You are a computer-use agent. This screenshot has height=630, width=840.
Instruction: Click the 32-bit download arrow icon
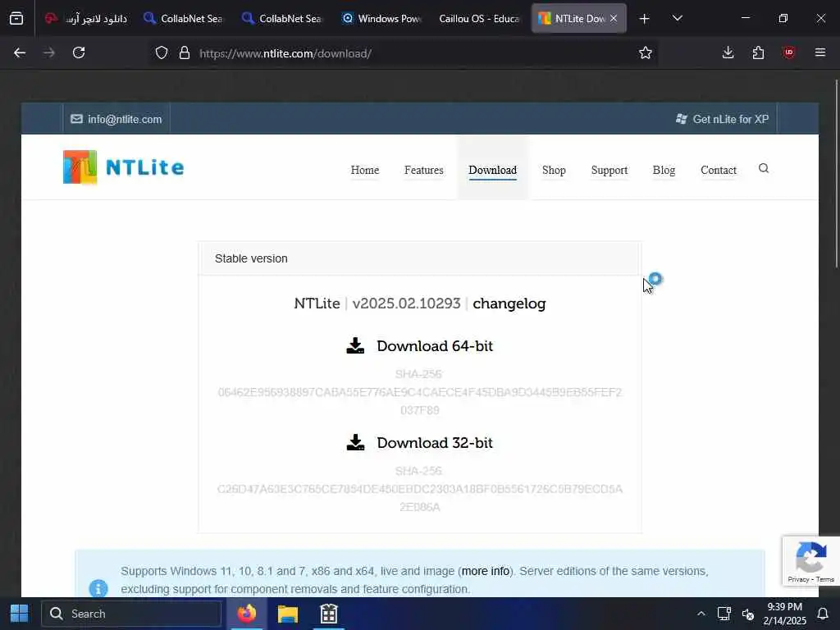(355, 442)
